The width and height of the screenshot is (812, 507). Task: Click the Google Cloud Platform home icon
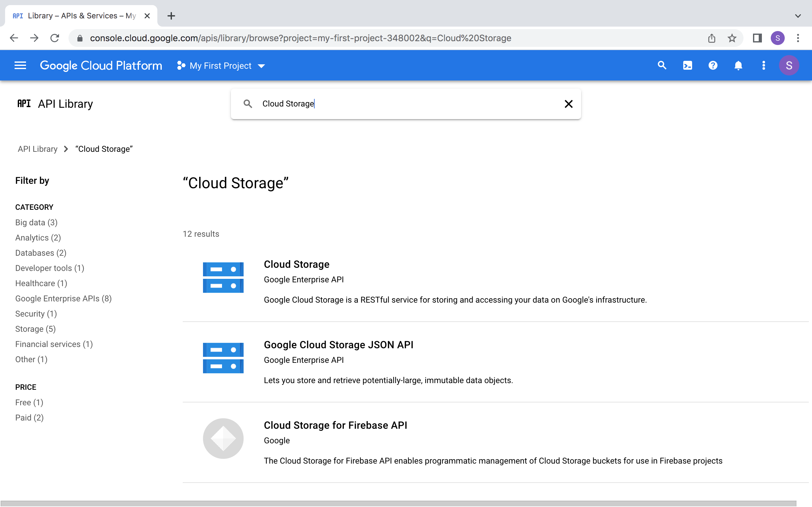(x=101, y=65)
